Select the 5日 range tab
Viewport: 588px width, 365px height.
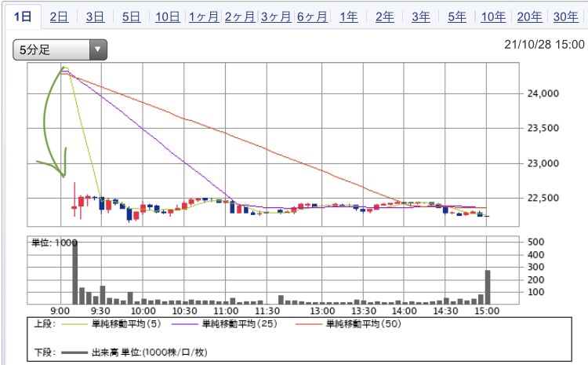[x=132, y=16]
